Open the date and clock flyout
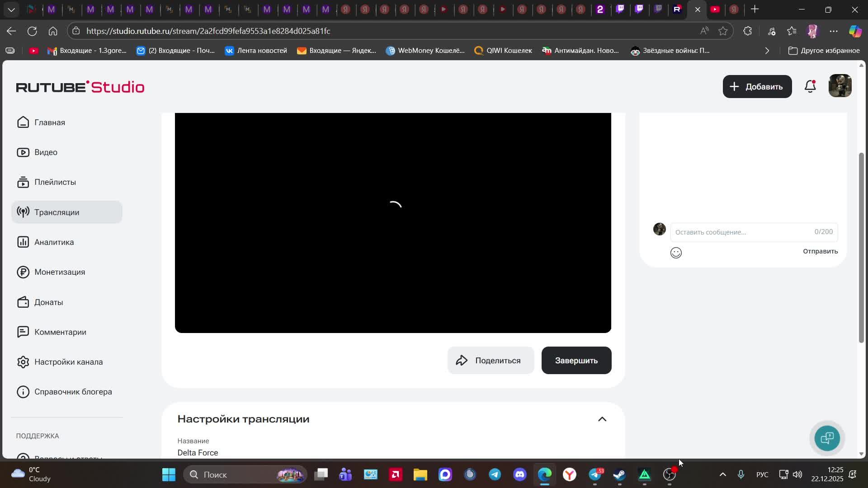868x488 pixels. [x=827, y=474]
